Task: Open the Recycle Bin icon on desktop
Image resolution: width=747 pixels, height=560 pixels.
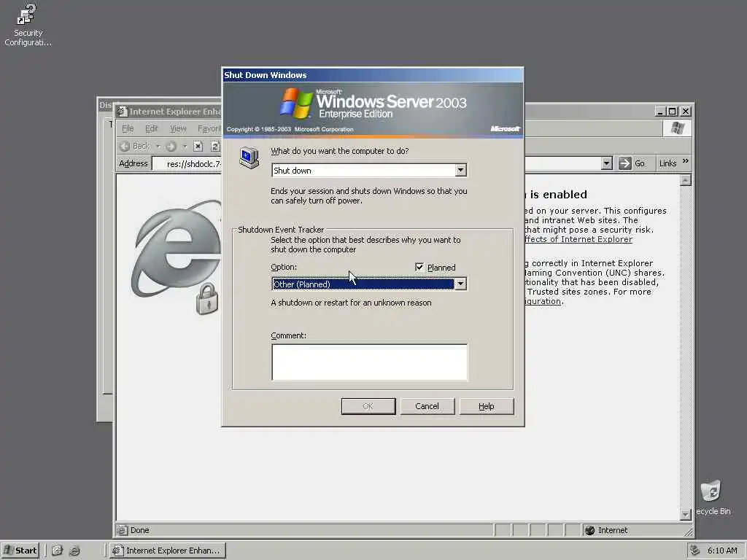Action: pos(712,497)
